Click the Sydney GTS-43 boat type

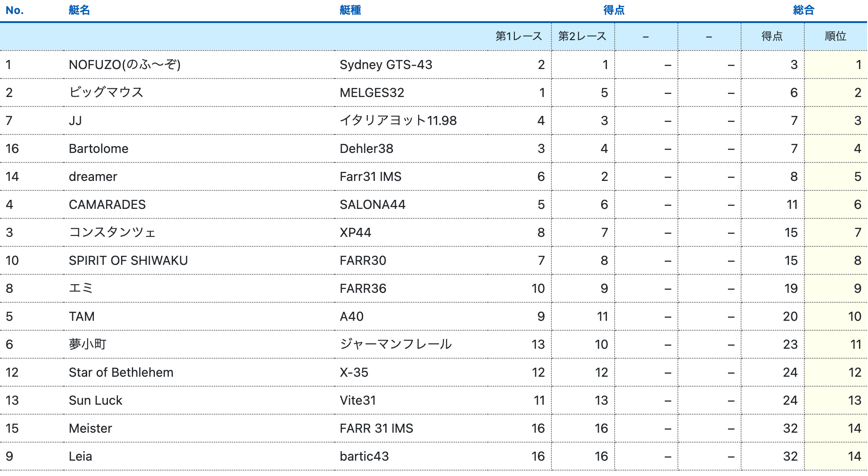point(386,65)
